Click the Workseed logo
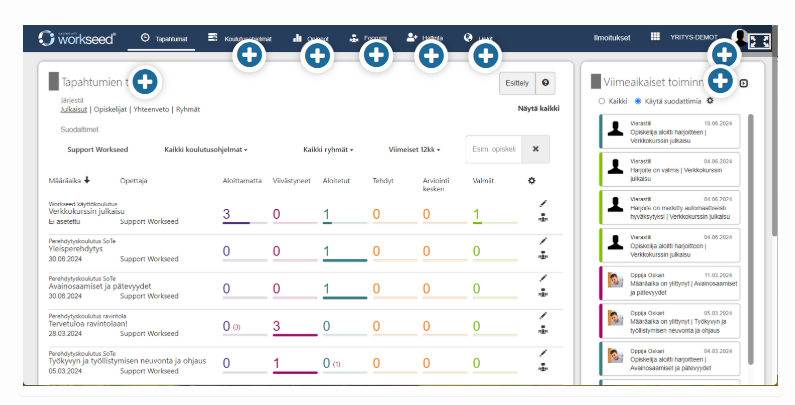This screenshot has height=405, width=795. [x=77, y=38]
